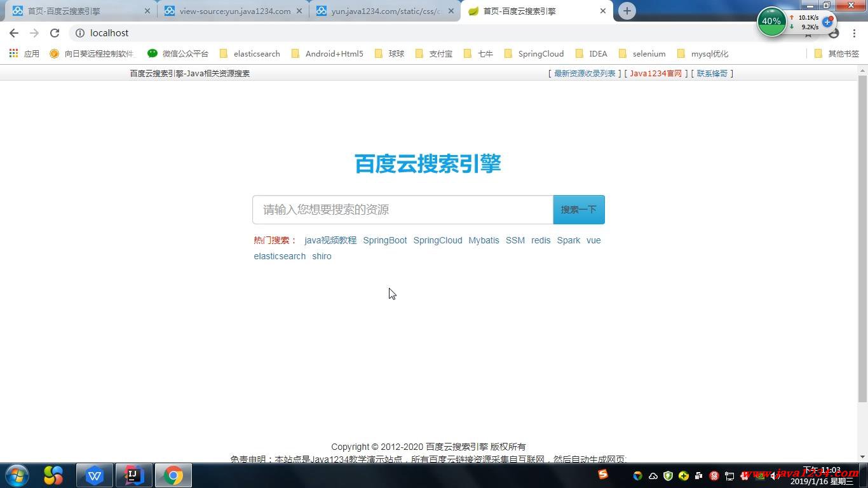
Task: Click the blue 百度云搜索引擎 page title
Action: tap(428, 163)
